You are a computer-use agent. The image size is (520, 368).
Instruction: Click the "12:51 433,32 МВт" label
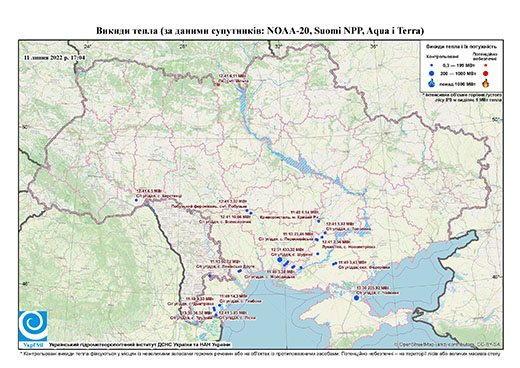coord(287,249)
